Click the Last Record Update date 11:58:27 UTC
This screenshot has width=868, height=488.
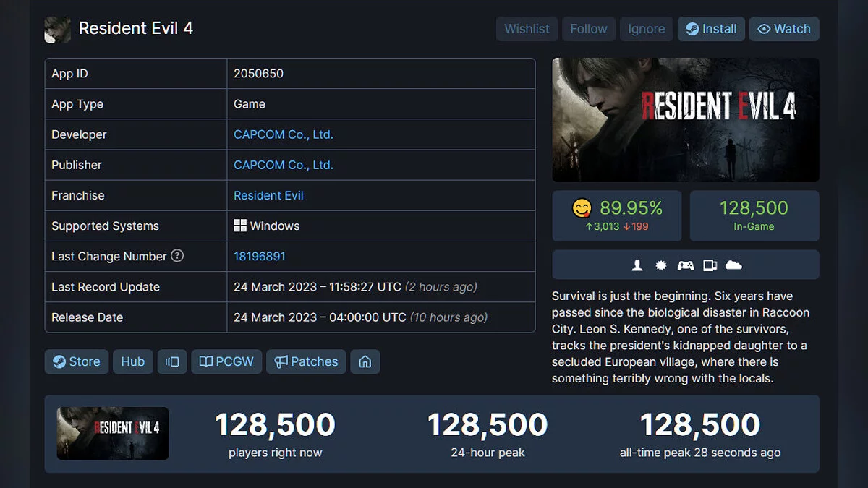pyautogui.click(x=318, y=287)
